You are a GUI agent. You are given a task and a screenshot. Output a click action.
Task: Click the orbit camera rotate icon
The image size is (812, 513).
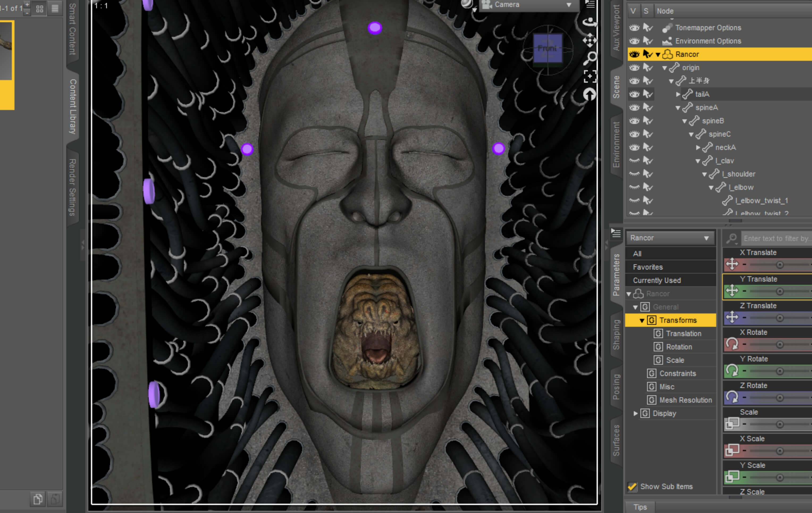tap(590, 22)
